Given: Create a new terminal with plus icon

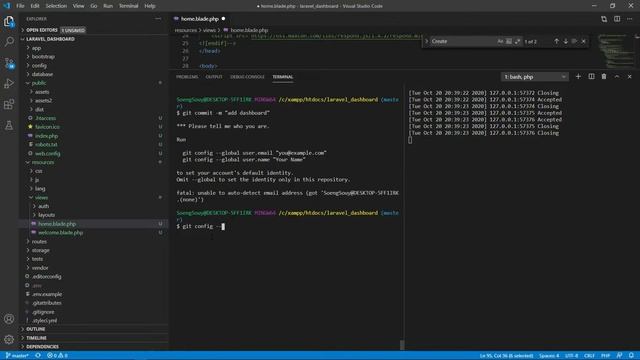Looking at the screenshot, I should pyautogui.click(x=578, y=77).
